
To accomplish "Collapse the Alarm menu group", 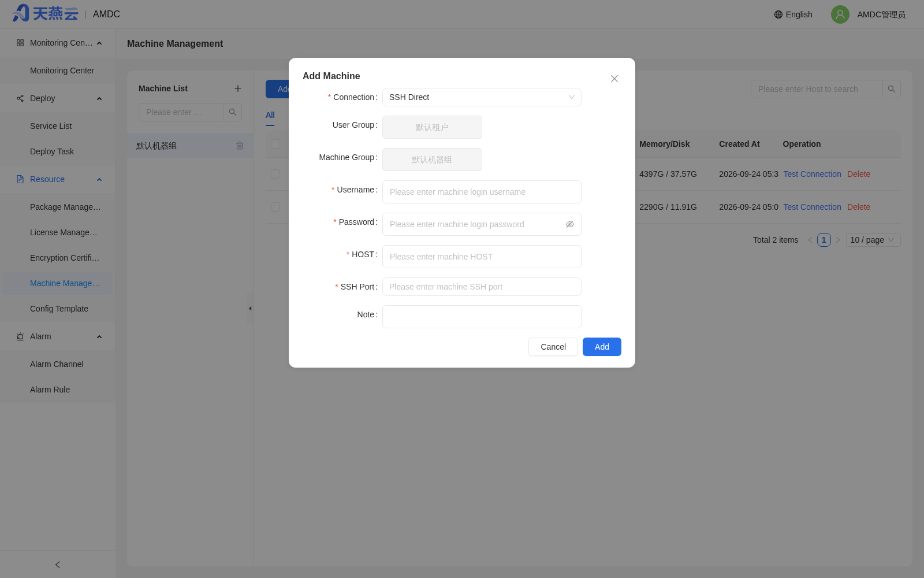I will point(58,336).
